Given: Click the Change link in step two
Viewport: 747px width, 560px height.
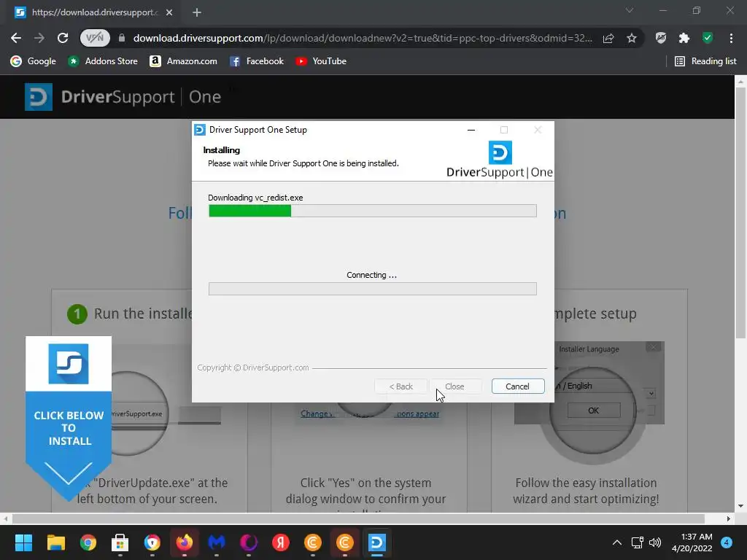Looking at the screenshot, I should pos(317,414).
